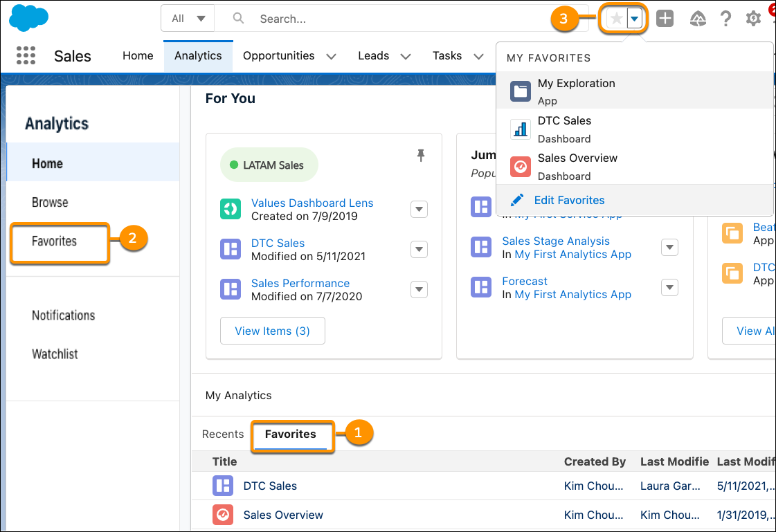Viewport: 776px width, 532px height.
Task: Open DTC Sales in the Favorites table
Action: click(x=270, y=486)
